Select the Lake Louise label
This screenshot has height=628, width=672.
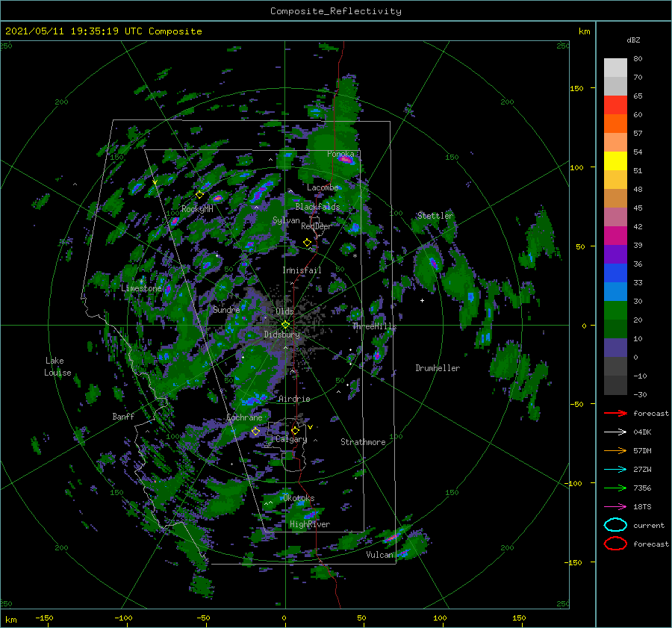[57, 367]
